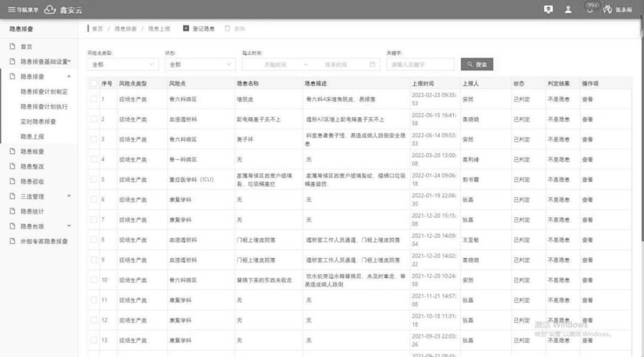
Task: Open the calendar icon beside 结束时间
Action: point(372,65)
